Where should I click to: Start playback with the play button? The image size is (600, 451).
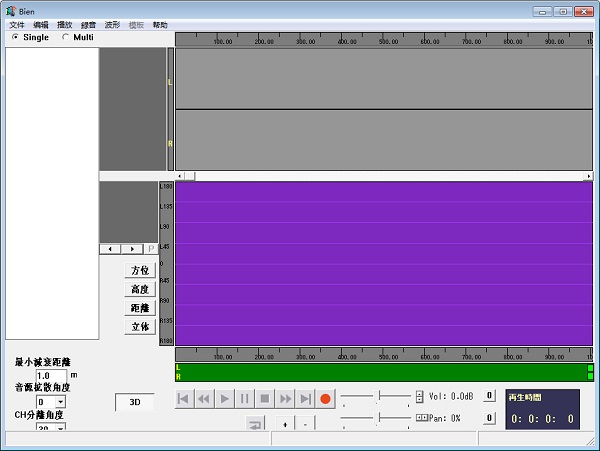[x=225, y=399]
